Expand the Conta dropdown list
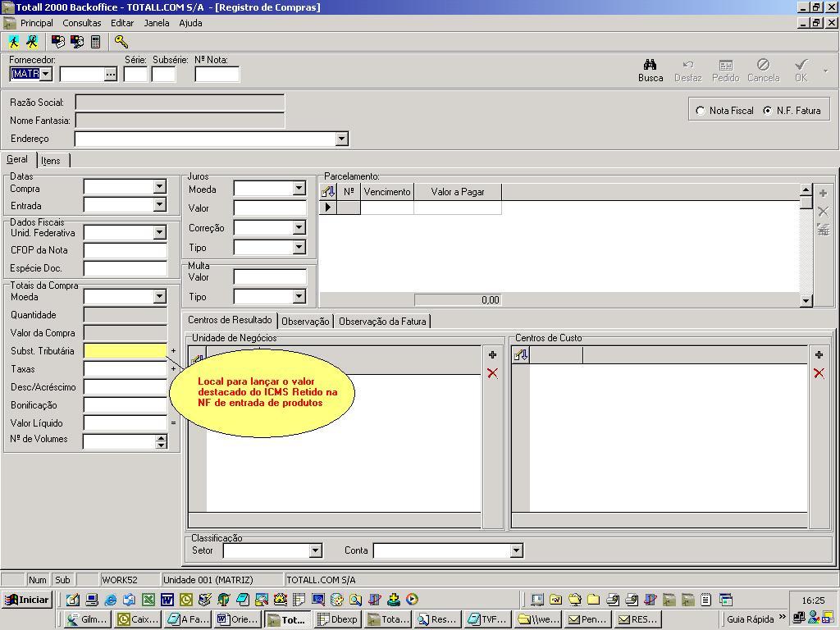The image size is (840, 630). coord(515,551)
